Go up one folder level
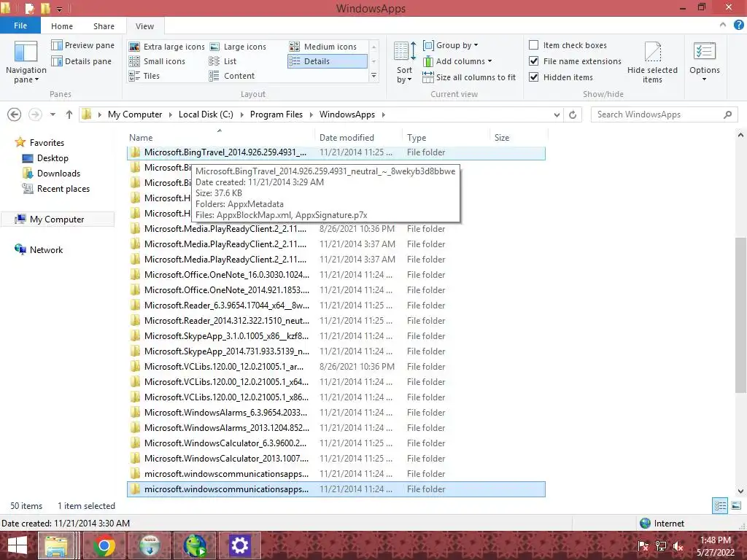 click(x=69, y=114)
